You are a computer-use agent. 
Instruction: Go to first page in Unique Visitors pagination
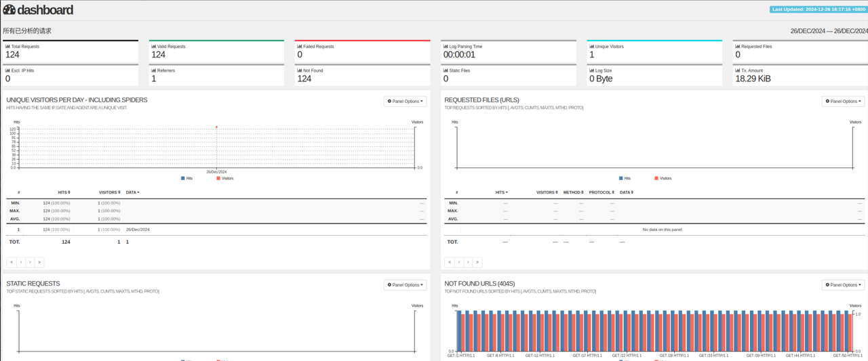tap(12, 262)
